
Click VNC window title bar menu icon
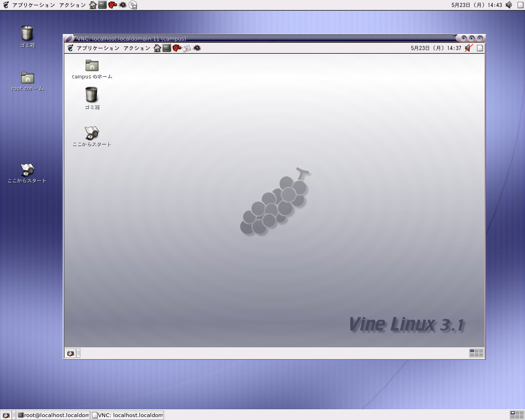(x=69, y=39)
